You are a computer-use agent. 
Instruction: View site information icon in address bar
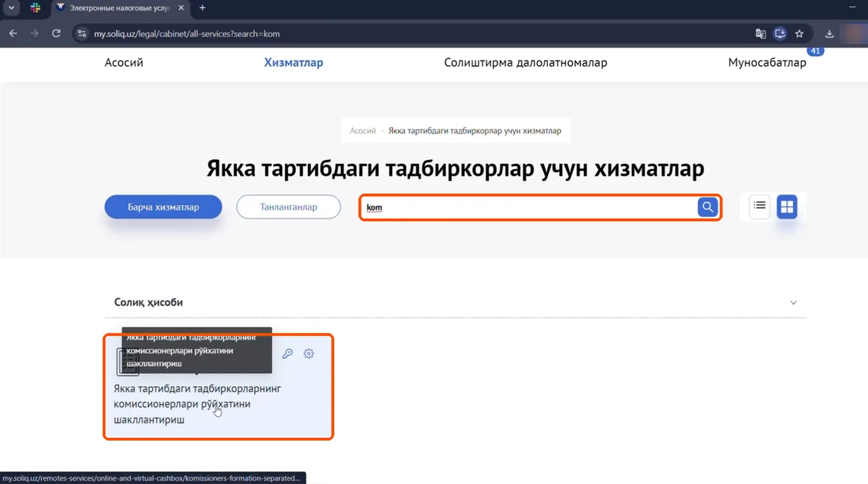pyautogui.click(x=82, y=33)
